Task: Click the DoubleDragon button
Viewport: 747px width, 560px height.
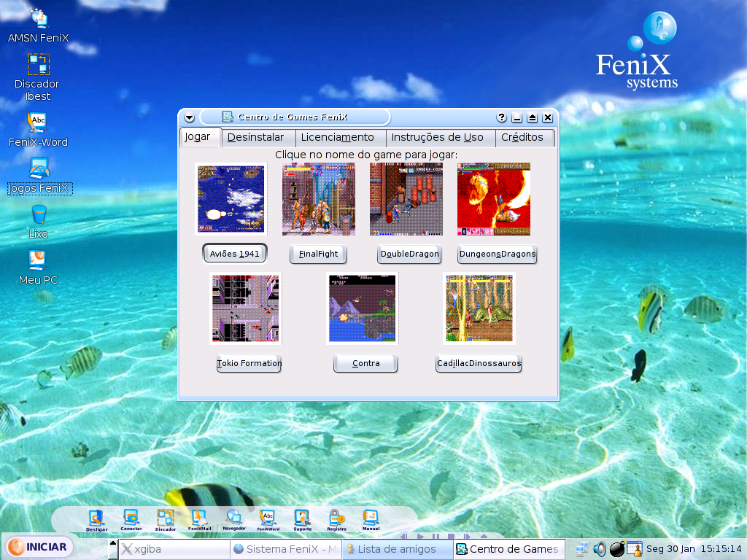Action: [x=410, y=254]
